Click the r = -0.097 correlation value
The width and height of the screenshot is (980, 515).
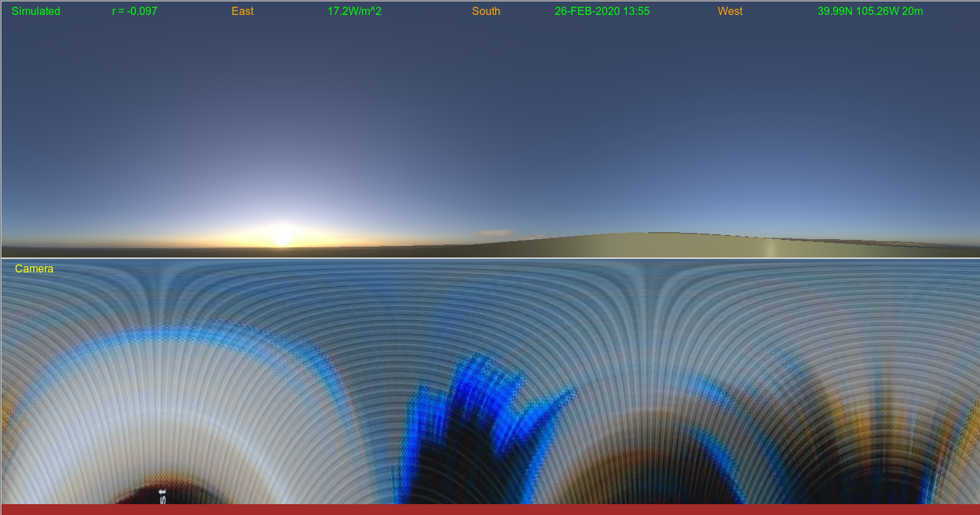point(134,12)
